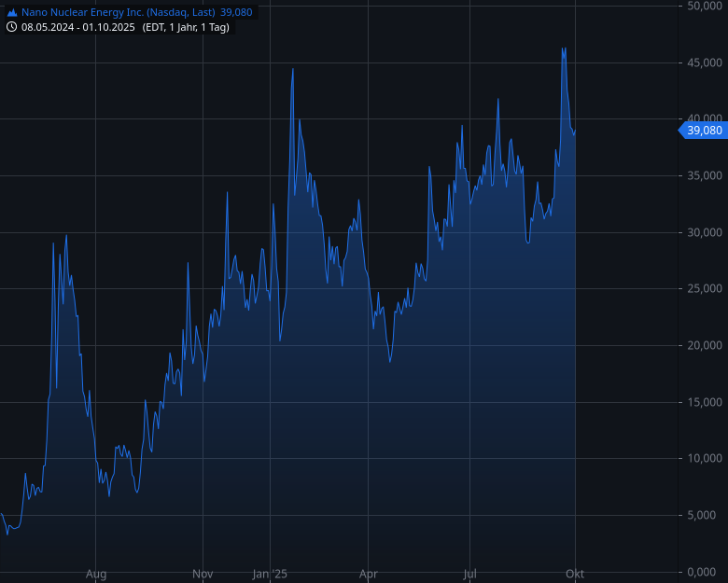Viewport: 728px width, 583px height.
Task: Select the 25,000 level on price axis
Action: coord(704,289)
